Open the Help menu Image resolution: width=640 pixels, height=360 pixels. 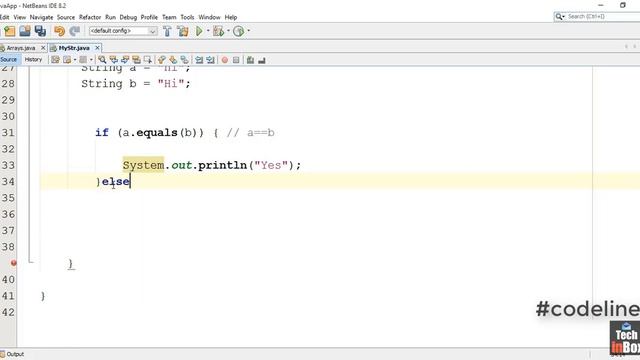click(231, 17)
